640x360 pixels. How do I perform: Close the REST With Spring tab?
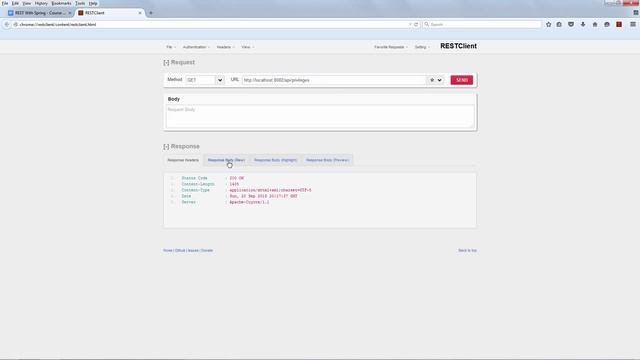click(x=70, y=13)
